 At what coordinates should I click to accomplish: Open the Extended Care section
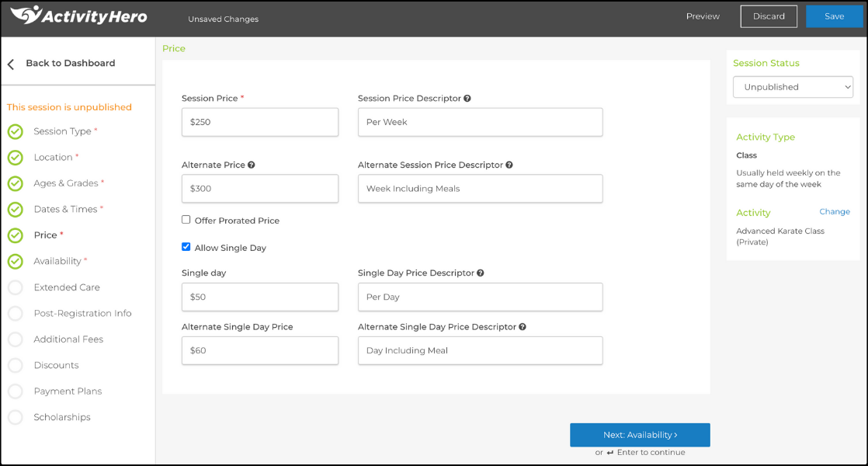(67, 287)
